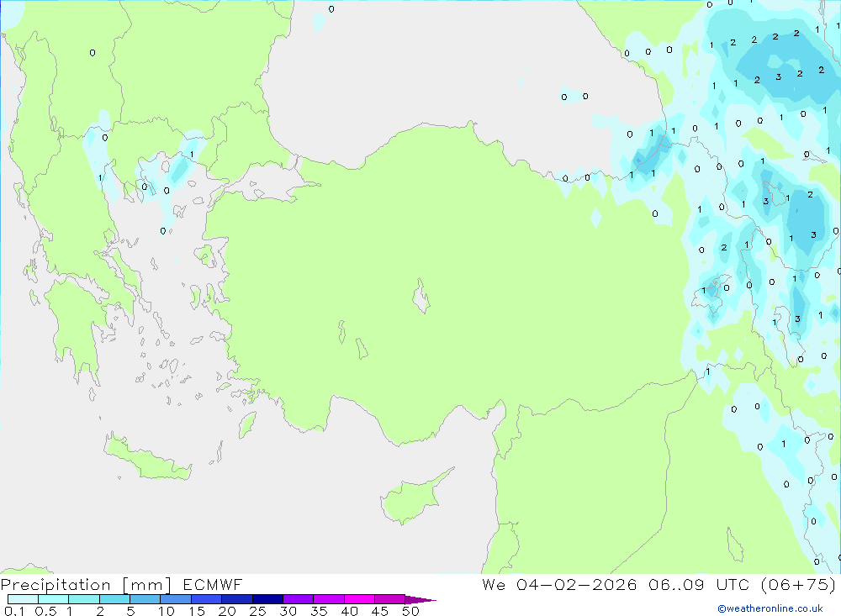Click the 'We 04-02-2026' date text

(559, 584)
